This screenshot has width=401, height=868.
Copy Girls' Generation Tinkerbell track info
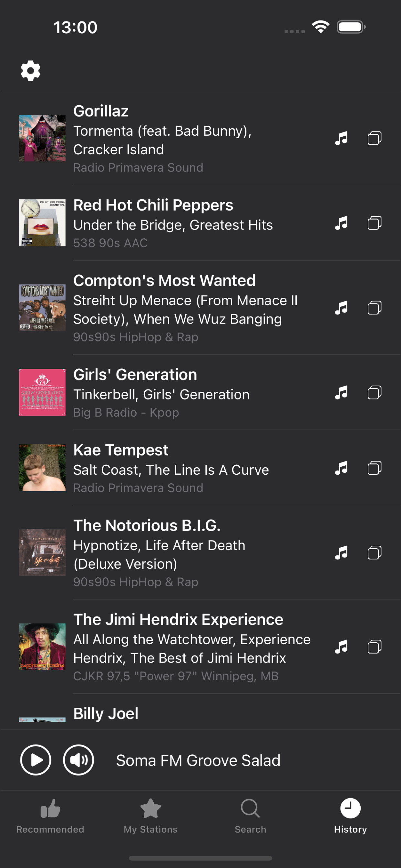pyautogui.click(x=374, y=393)
